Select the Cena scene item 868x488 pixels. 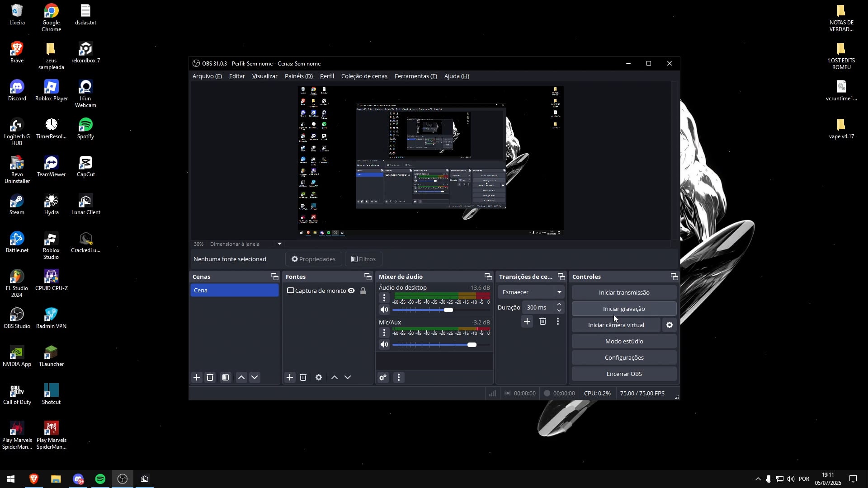point(234,290)
